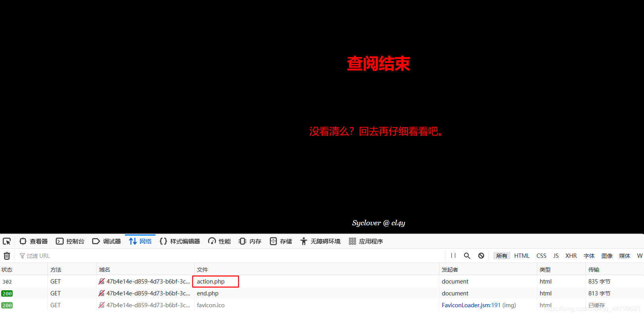Click the Syclover @ cl4y footer text
This screenshot has height=316, width=644.
pyautogui.click(x=379, y=223)
